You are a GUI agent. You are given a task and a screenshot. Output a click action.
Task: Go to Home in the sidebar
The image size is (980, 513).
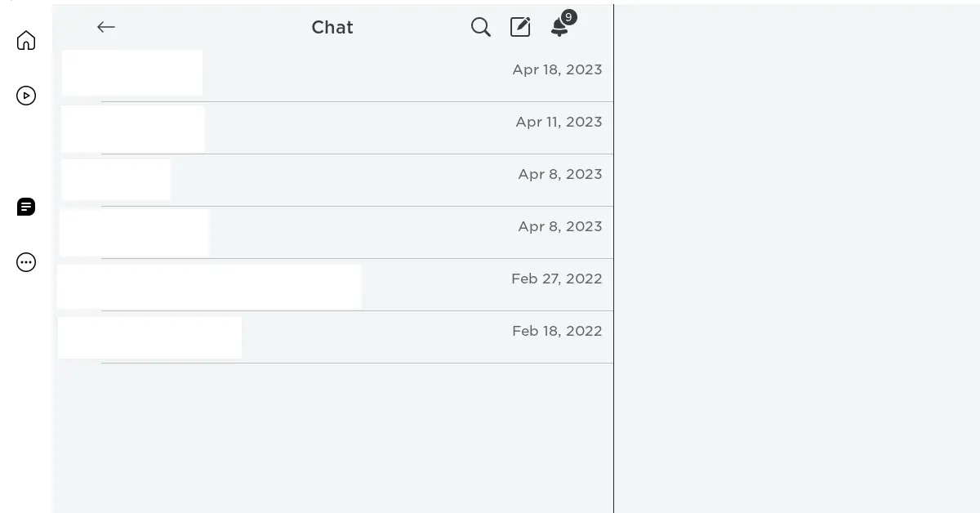pyautogui.click(x=26, y=40)
